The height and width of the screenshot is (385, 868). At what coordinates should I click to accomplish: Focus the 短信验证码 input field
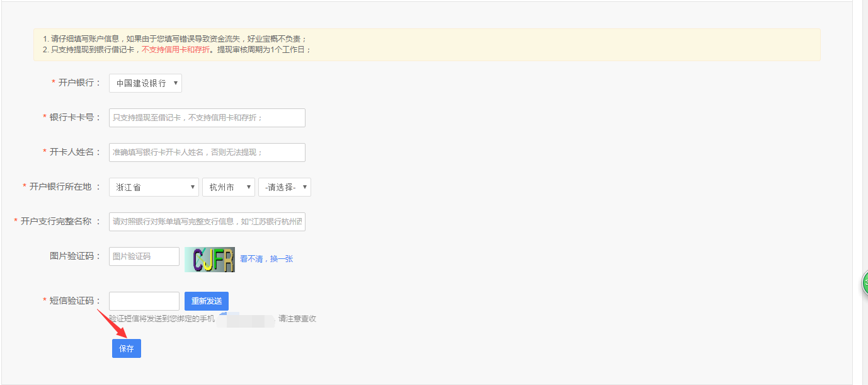[144, 301]
